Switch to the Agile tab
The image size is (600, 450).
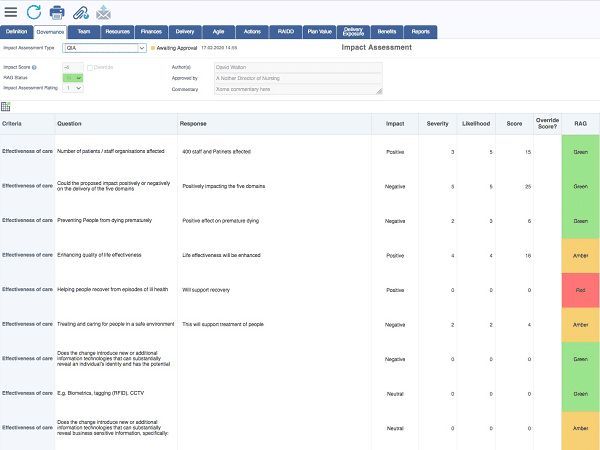tap(218, 32)
